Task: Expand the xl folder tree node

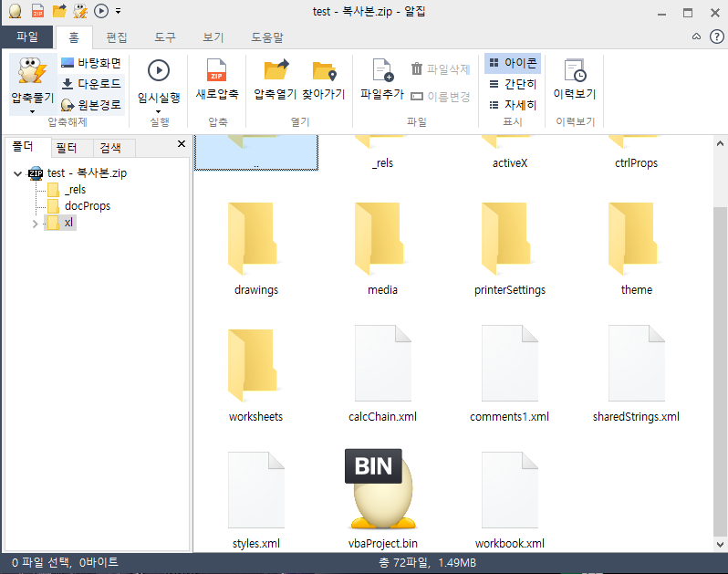Action: click(35, 224)
